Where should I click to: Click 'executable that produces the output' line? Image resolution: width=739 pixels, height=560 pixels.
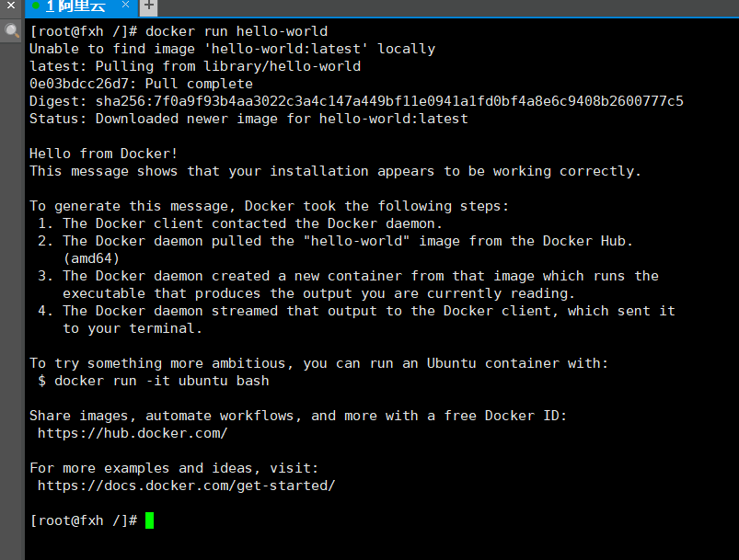pos(318,293)
